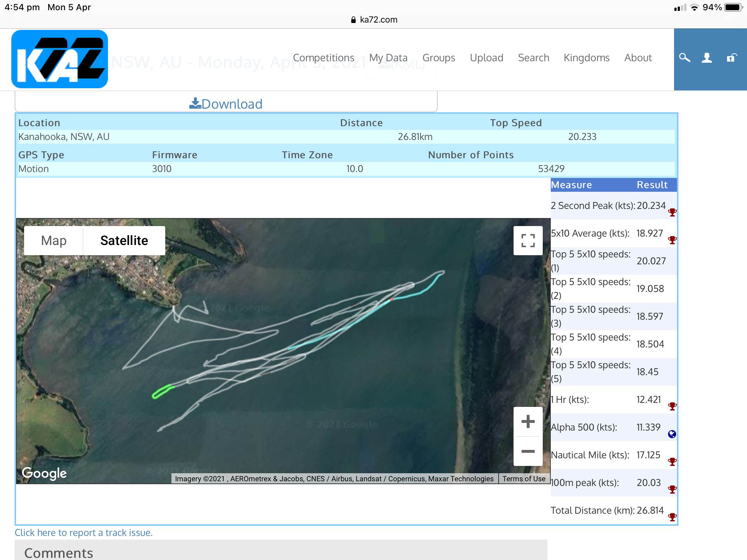
Task: Zoom out on the map
Action: click(x=528, y=451)
